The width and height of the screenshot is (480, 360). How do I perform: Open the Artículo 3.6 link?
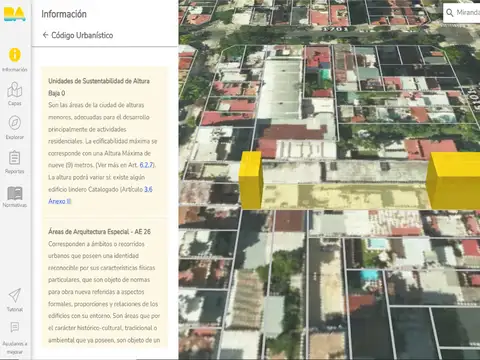pyautogui.click(x=148, y=189)
